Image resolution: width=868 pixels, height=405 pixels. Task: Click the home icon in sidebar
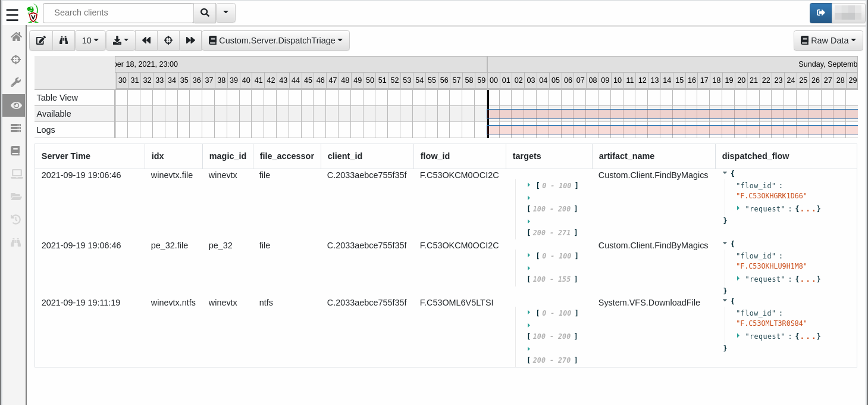(x=16, y=37)
